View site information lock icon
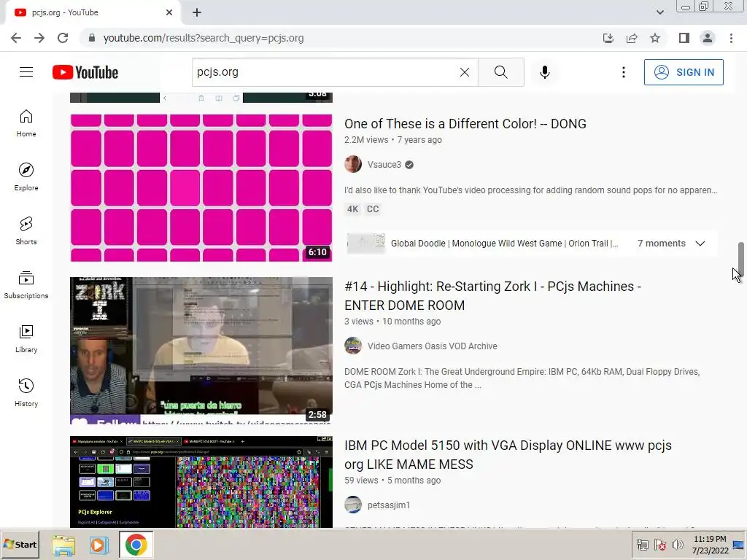The height and width of the screenshot is (560, 747). tap(92, 38)
